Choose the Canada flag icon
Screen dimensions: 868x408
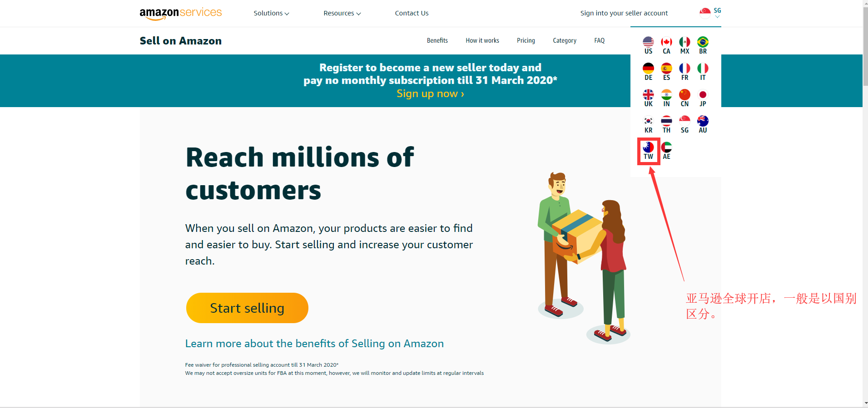pyautogui.click(x=666, y=42)
